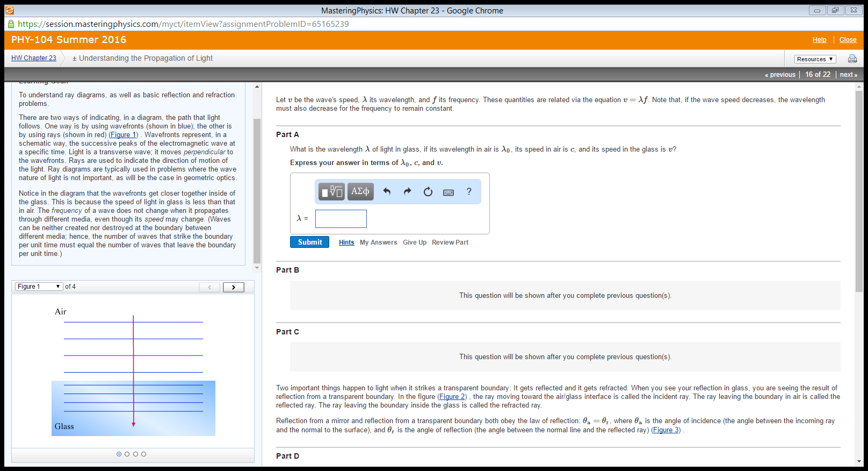
Task: View My Answers for Part A
Action: (378, 242)
